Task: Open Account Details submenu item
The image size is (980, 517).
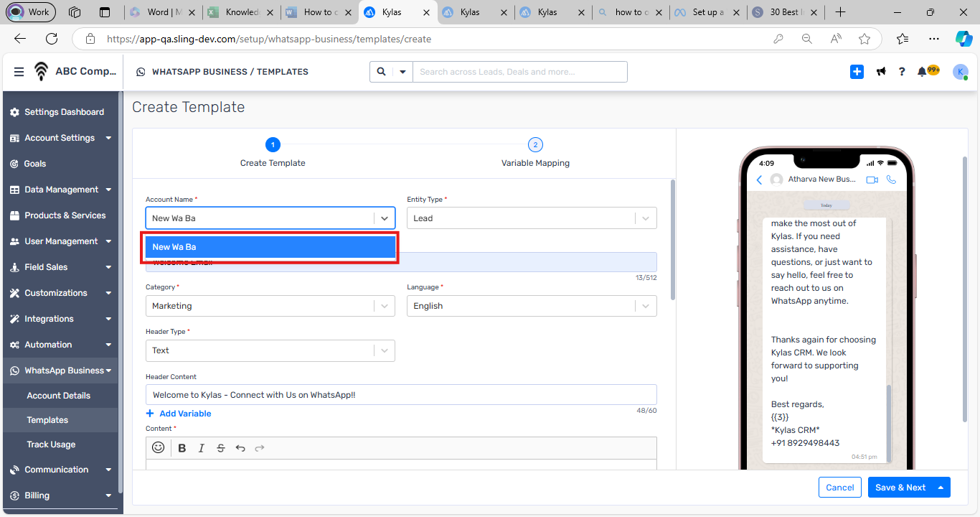Action: tap(59, 396)
